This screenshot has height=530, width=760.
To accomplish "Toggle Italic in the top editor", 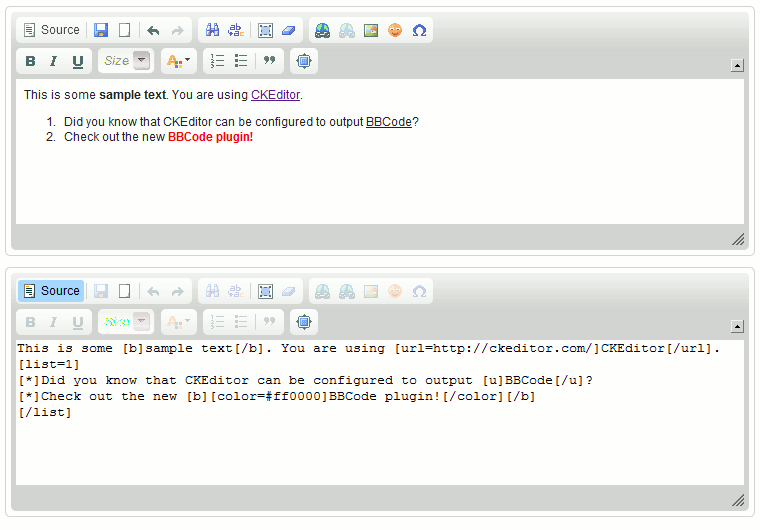I will tap(54, 61).
